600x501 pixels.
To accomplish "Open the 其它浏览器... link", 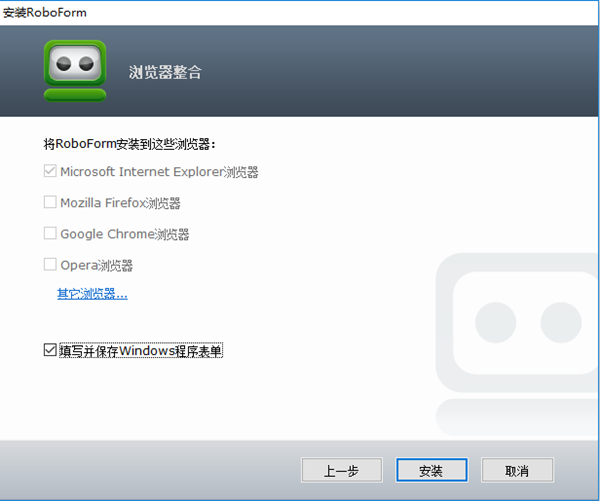I will pos(92,294).
